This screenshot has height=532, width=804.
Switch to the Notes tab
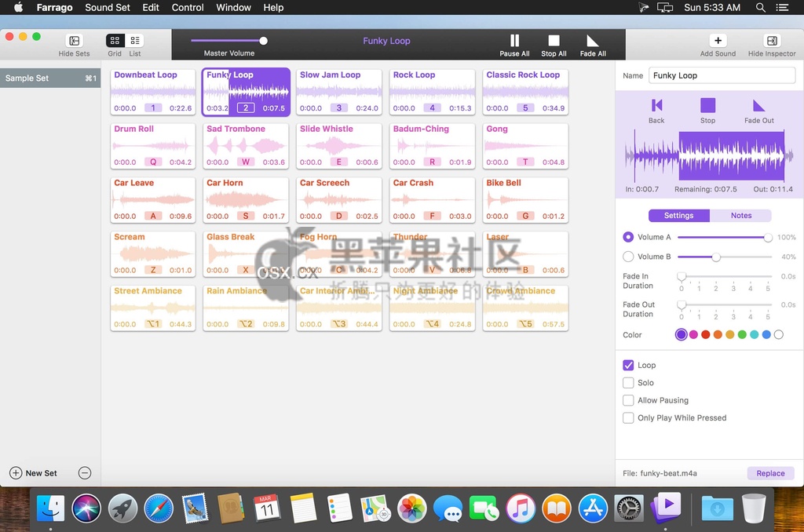741,215
